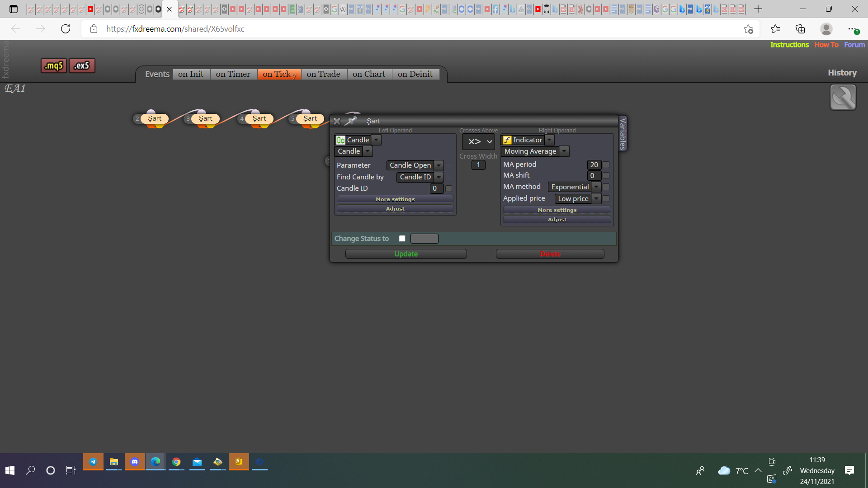Open the Candle Open parameter dropdown
This screenshot has height=488, width=868.
(x=439, y=165)
